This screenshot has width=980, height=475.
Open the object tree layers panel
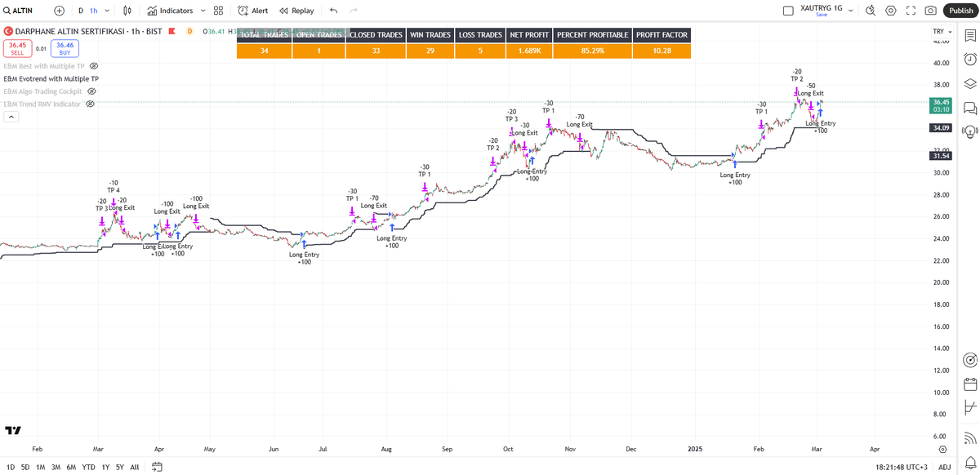pos(970,83)
